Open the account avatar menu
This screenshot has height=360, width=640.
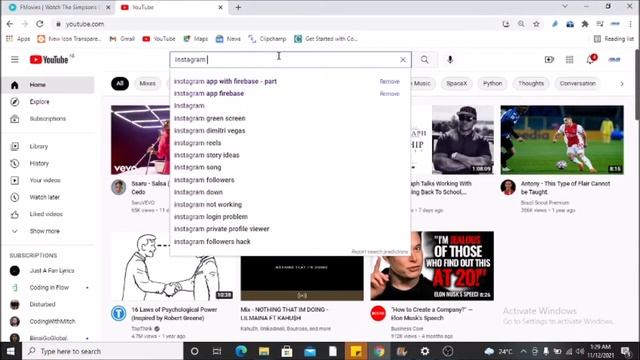click(614, 60)
